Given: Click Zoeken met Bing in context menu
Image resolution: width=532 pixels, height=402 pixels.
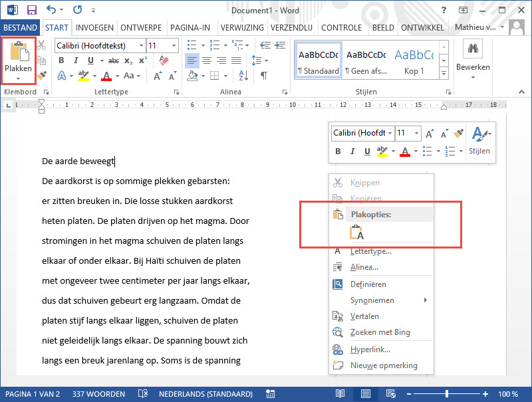Looking at the screenshot, I should click(x=381, y=332).
